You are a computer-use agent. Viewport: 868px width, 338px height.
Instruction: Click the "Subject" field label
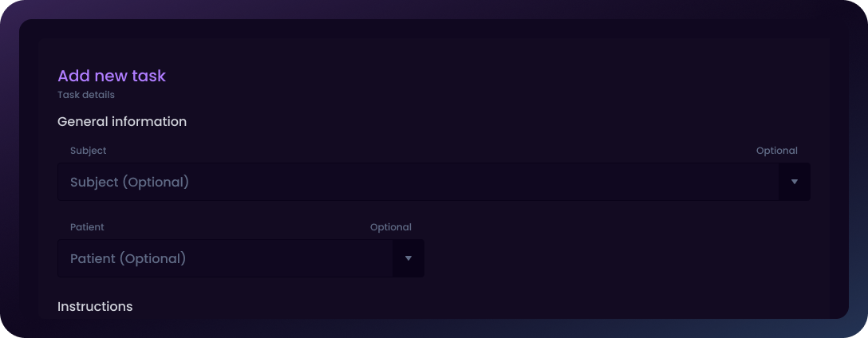[x=88, y=151]
